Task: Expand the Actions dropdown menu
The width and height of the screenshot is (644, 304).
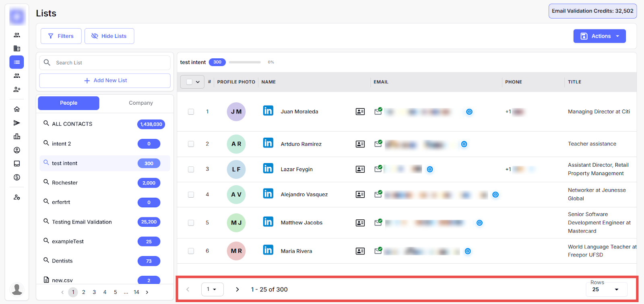Action: point(599,36)
